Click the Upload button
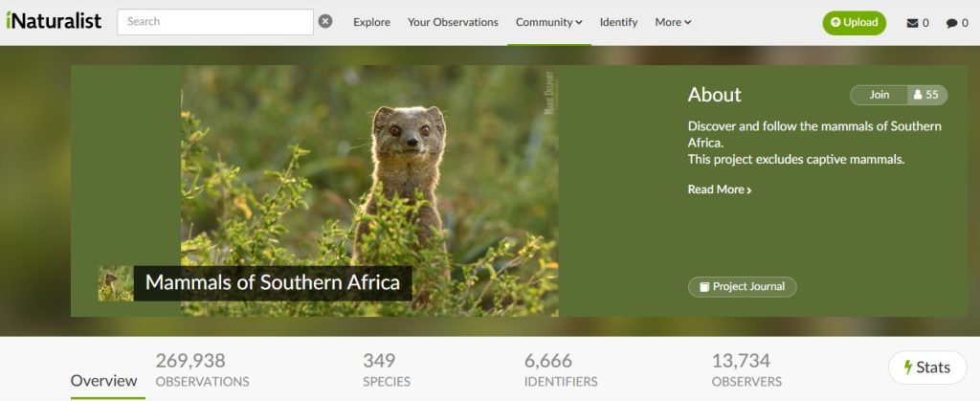 click(854, 22)
